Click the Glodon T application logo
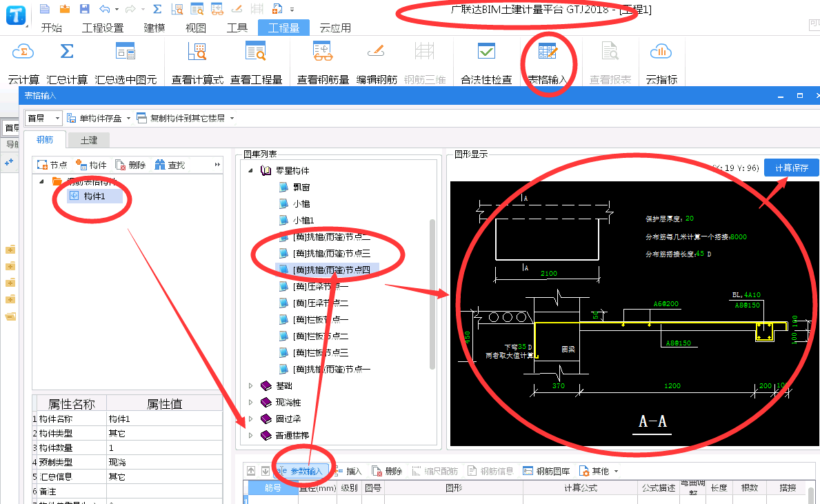Viewport: 820px width, 504px height. (x=16, y=14)
